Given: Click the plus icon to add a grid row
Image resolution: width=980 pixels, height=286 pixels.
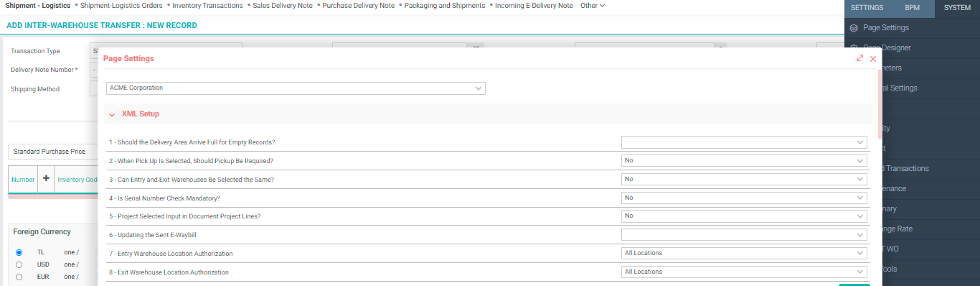Looking at the screenshot, I should [x=47, y=179].
